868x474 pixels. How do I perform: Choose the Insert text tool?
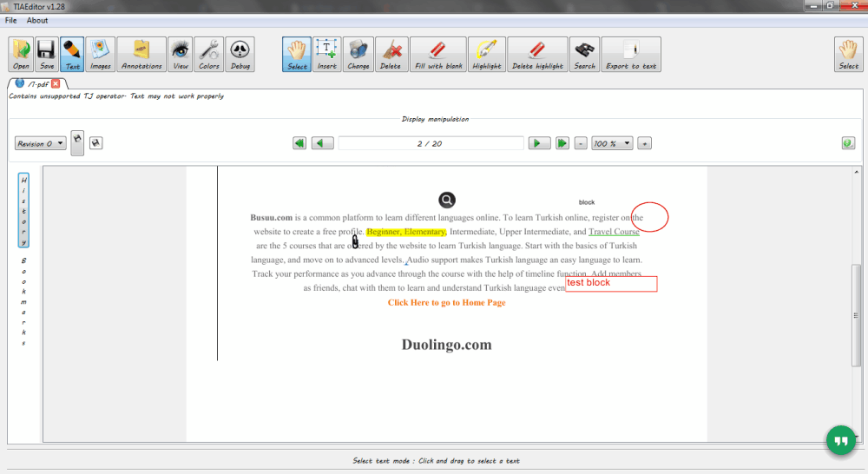tap(326, 55)
